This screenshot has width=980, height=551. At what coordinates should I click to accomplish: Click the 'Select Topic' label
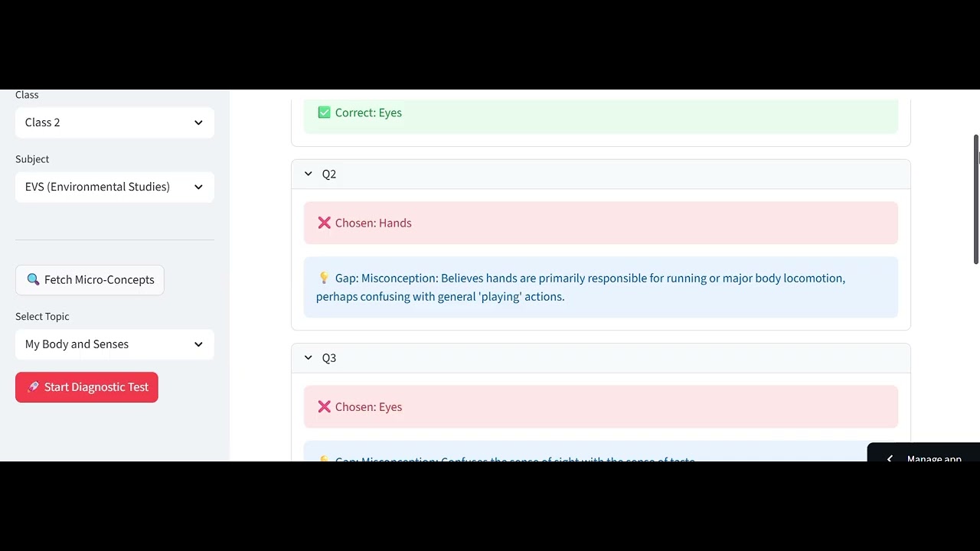tap(42, 316)
